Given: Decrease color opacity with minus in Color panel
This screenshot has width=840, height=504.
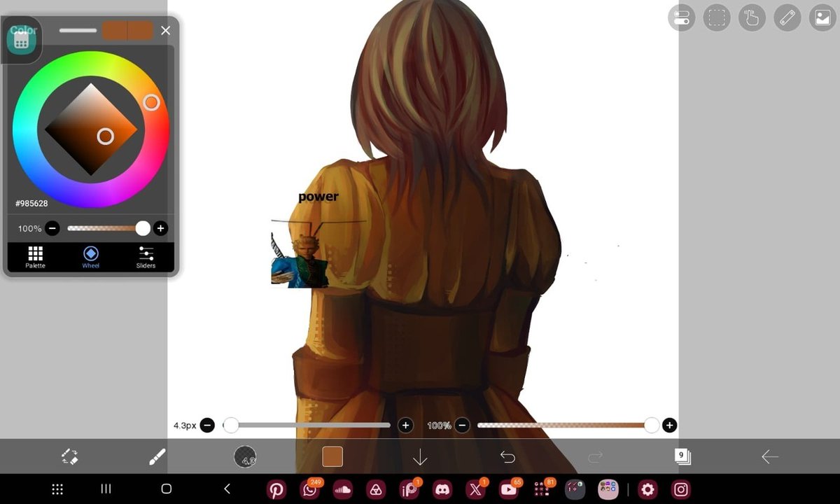Looking at the screenshot, I should tap(52, 228).
